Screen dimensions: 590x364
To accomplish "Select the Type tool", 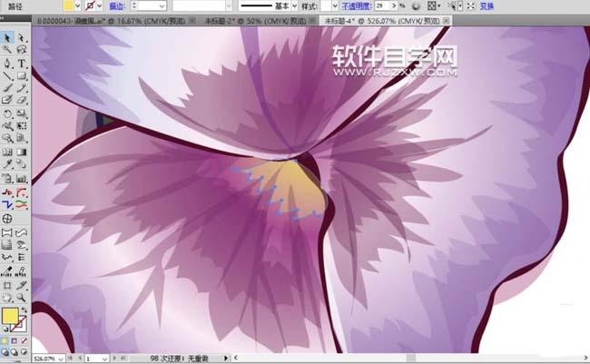I will tap(22, 63).
